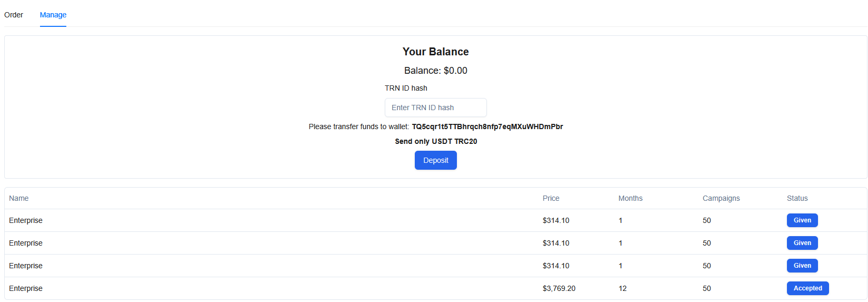Click the Months column header

pos(630,198)
